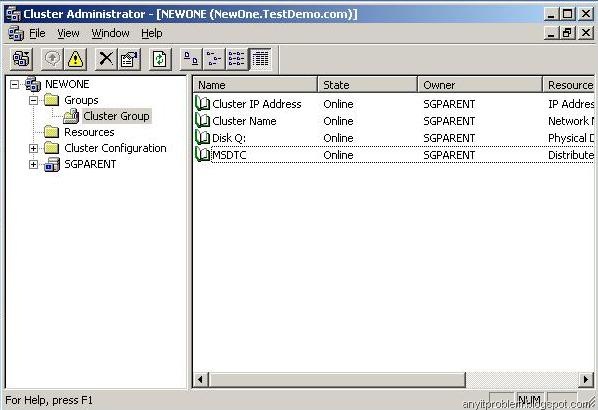Click the Cluster Name resource icon

(203, 121)
